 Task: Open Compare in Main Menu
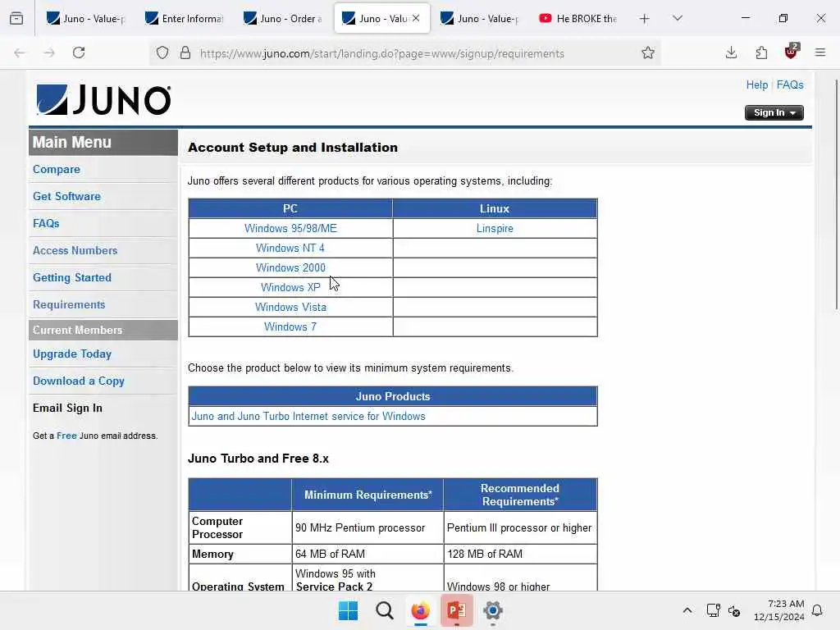(57, 169)
